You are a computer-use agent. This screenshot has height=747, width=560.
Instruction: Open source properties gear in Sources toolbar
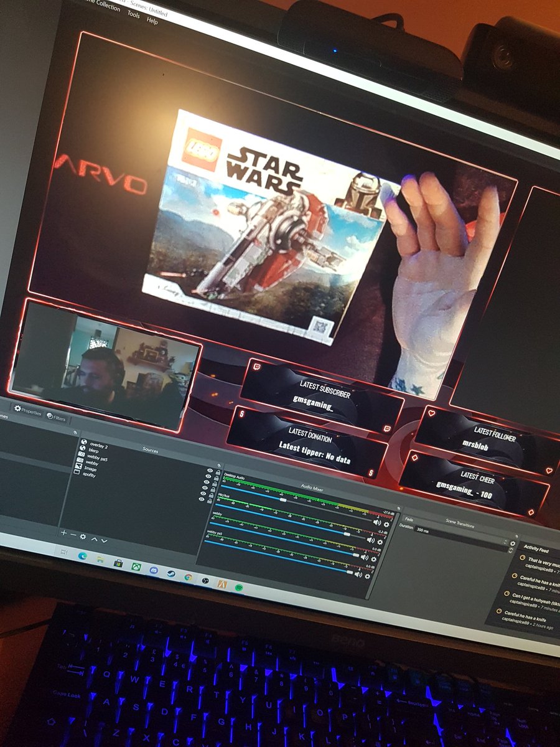(83, 536)
